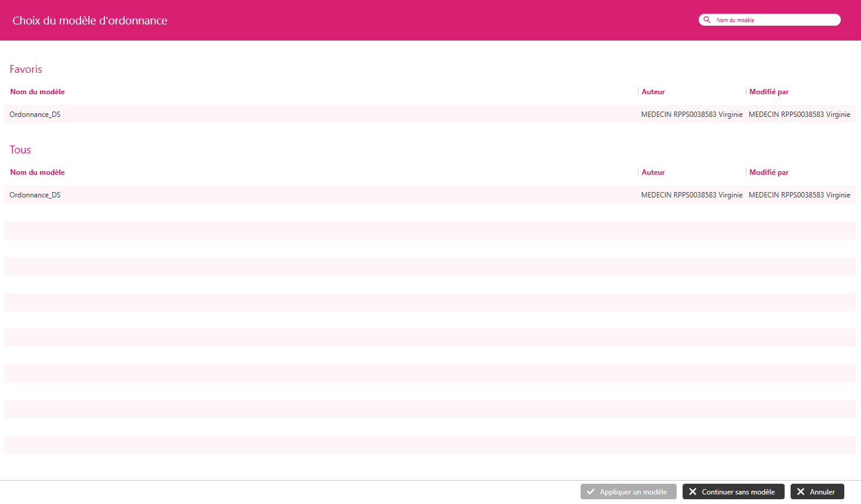Click the author cell of the Favoris Ordonnance_DS row
This screenshot has width=861, height=504.
tap(692, 115)
